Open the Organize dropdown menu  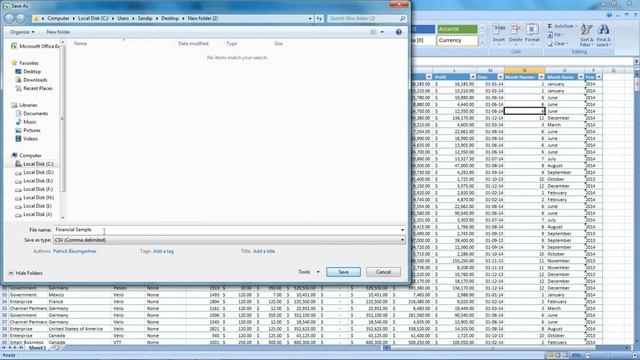(x=22, y=32)
